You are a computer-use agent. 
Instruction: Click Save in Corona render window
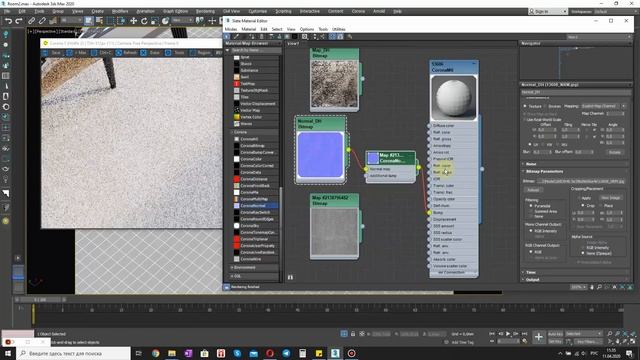coord(52,53)
